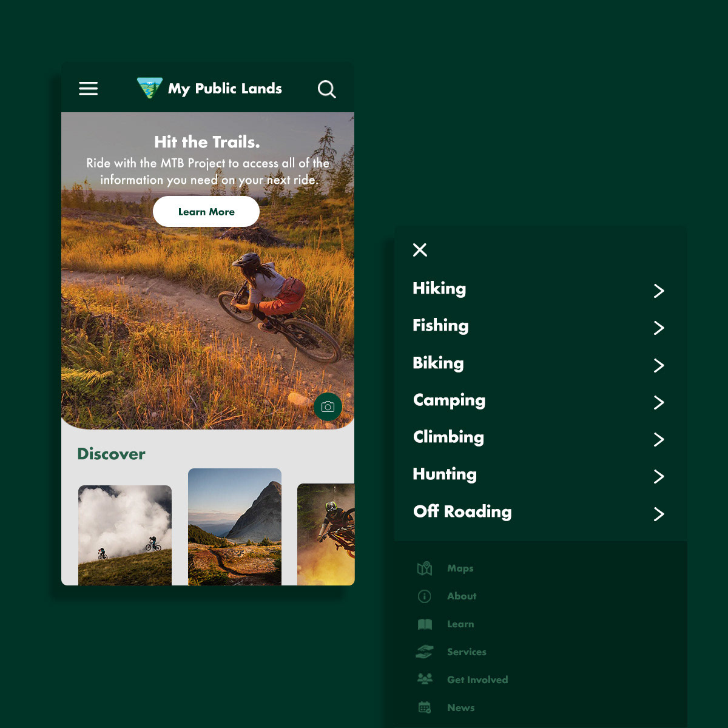Tap the camera icon on hero photo
The image size is (728, 728).
[x=328, y=406]
